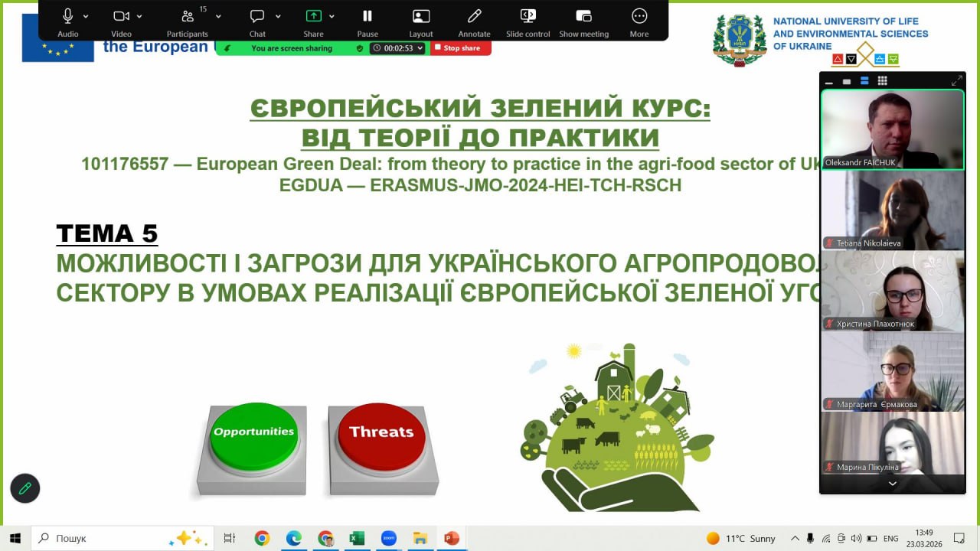Open the notification center
The height and width of the screenshot is (551, 980).
959,538
